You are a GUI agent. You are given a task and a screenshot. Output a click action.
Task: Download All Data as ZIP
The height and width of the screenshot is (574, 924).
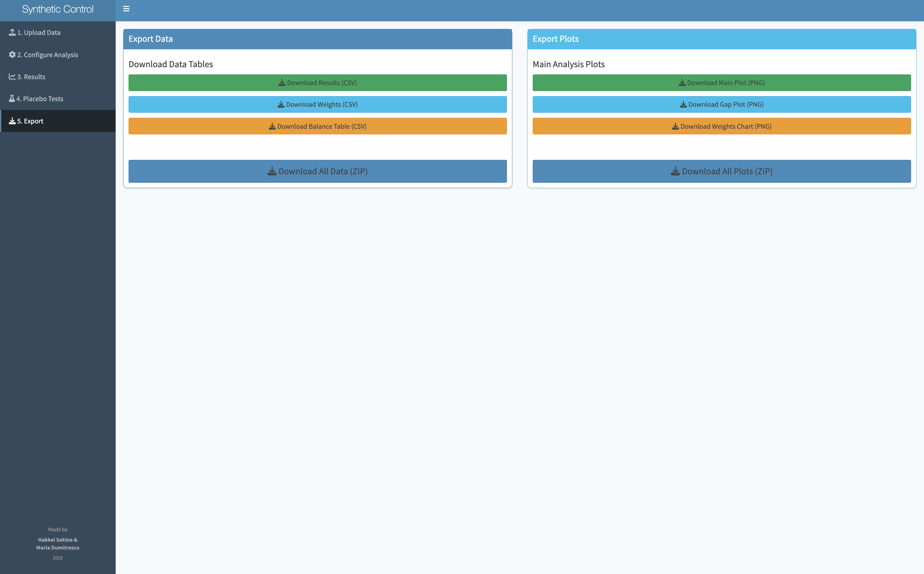(x=318, y=171)
